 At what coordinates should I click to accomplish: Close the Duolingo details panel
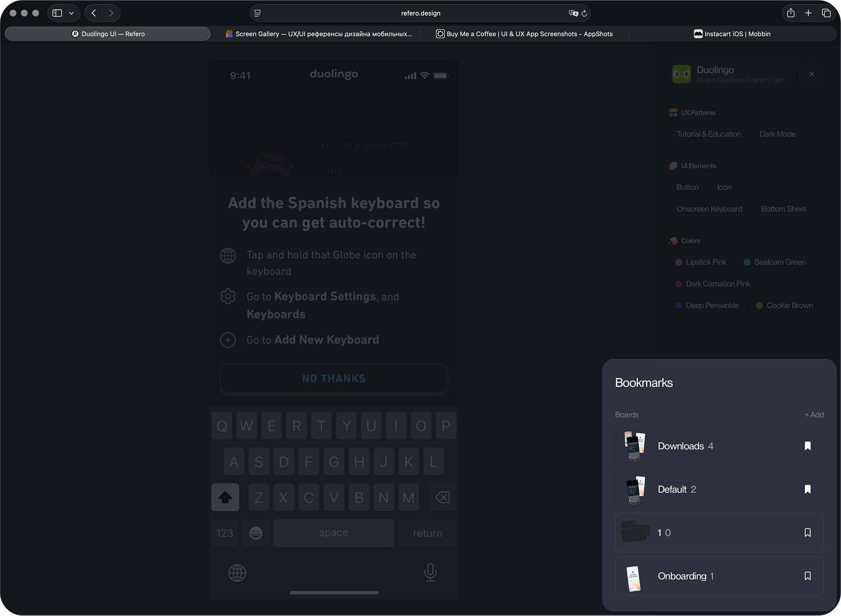pos(812,74)
